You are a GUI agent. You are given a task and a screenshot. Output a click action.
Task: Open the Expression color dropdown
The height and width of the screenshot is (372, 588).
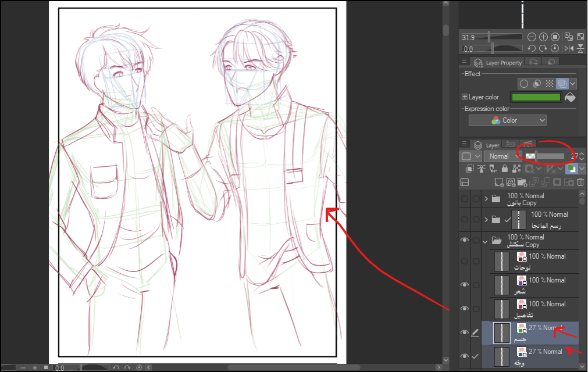[507, 120]
